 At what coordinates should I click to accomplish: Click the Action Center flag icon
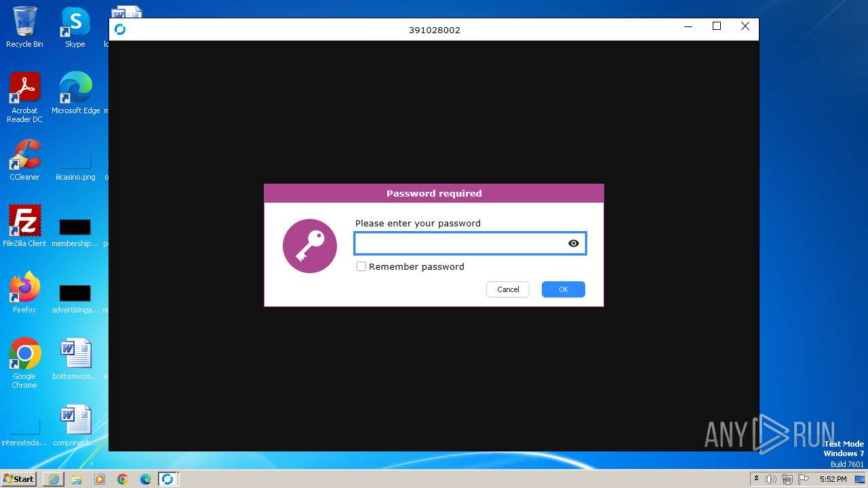tap(804, 479)
